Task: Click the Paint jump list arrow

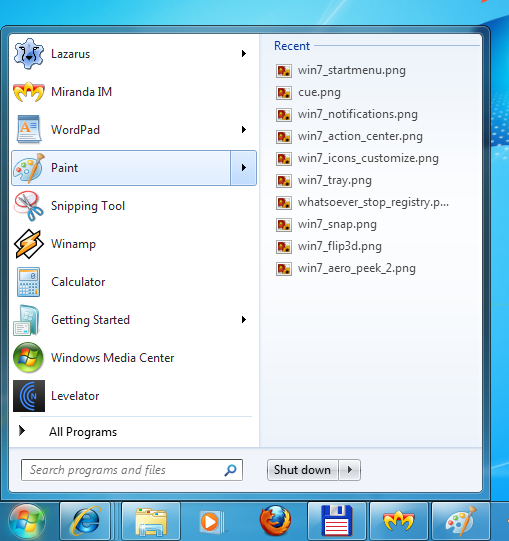Action: 244,168
